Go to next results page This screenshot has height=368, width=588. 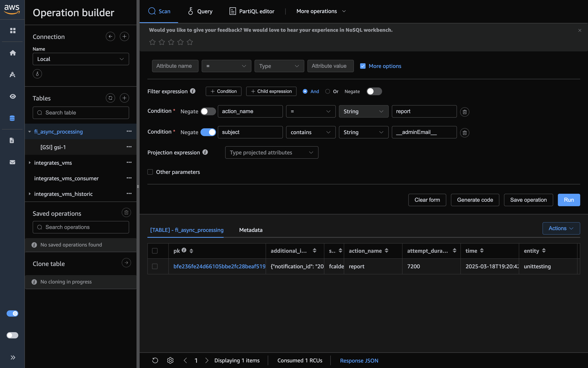(x=207, y=360)
